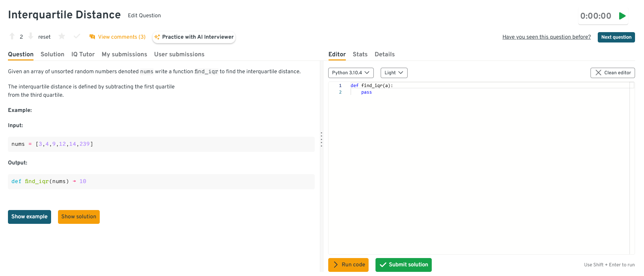Screen dimensions: 644x276
Task: Upvote the question with the up arrow
Action: (12, 36)
